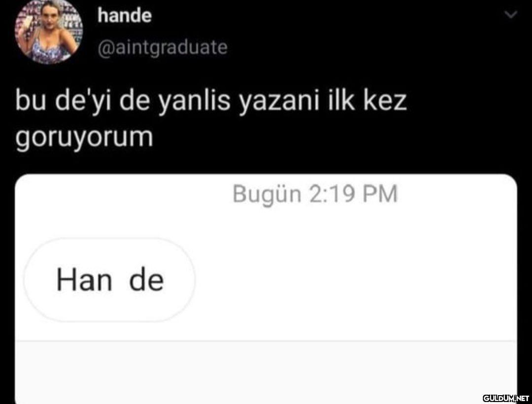Select the word yazani in the tweet
This screenshot has height=404, width=532.
click(280, 103)
